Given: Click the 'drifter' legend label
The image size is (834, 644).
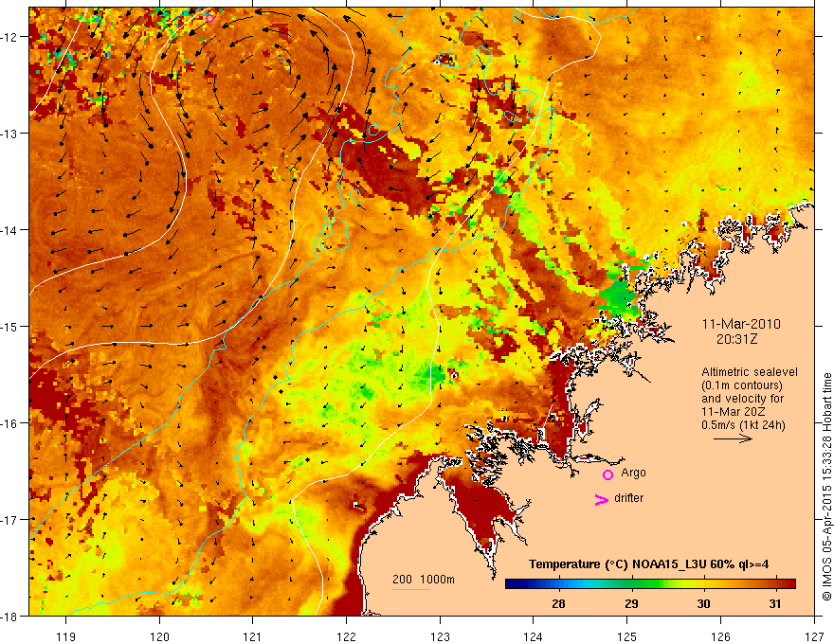Looking at the screenshot, I should click(x=628, y=498).
